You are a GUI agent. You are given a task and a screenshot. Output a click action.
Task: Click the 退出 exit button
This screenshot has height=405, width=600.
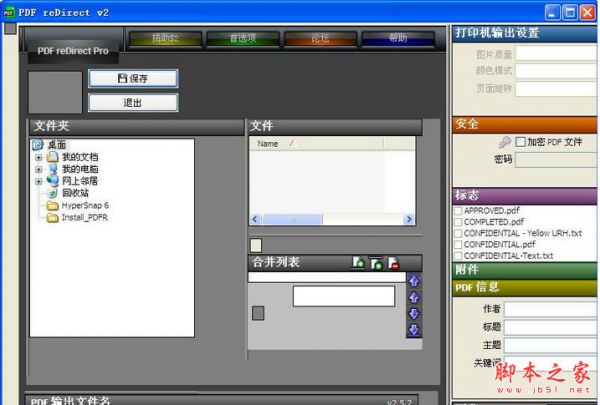pos(133,103)
